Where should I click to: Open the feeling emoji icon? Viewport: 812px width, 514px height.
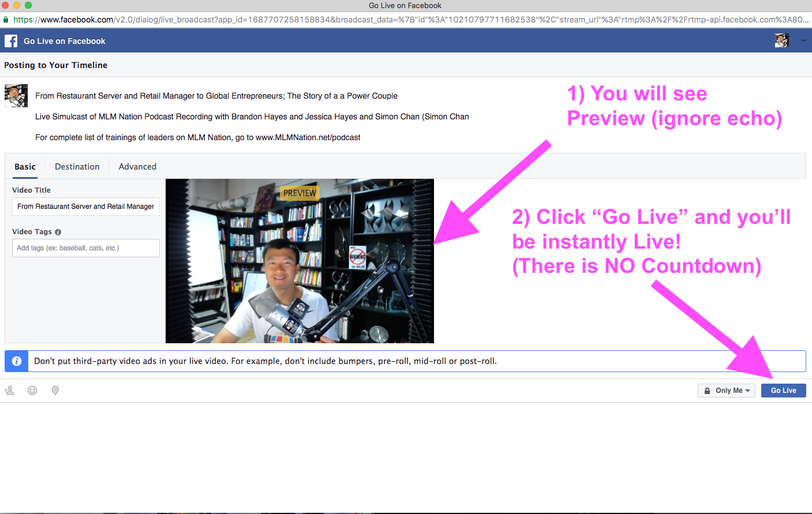(32, 391)
